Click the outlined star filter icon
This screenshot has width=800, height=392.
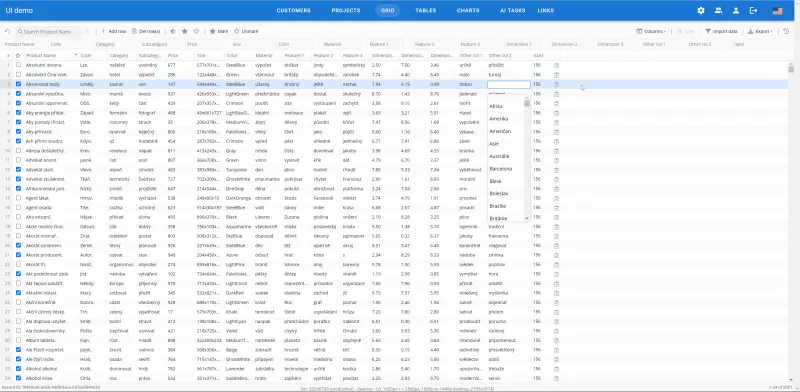[x=196, y=32]
